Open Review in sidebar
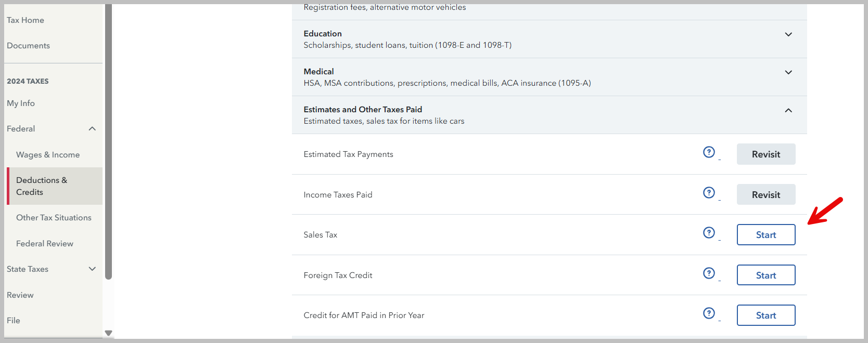The height and width of the screenshot is (343, 868). click(20, 295)
